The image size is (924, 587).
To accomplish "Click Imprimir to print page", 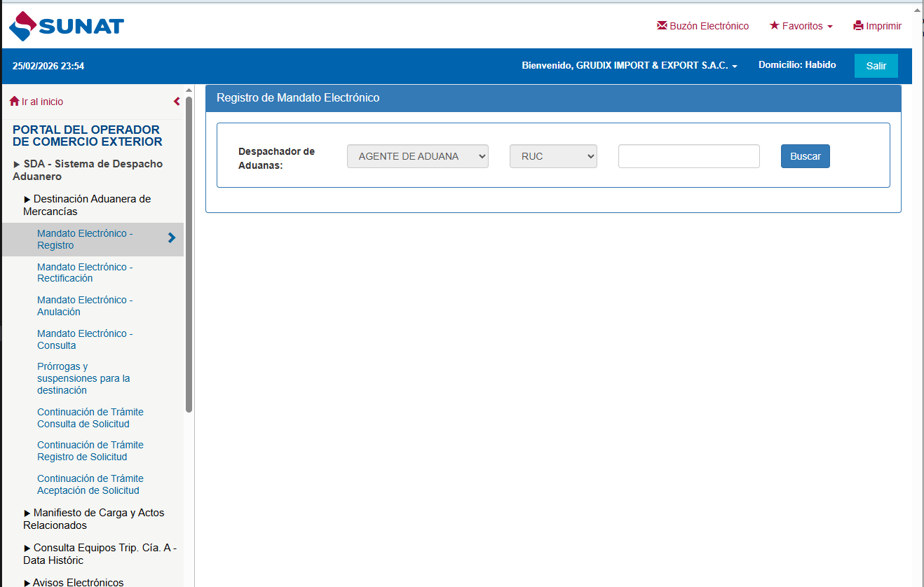I will click(x=877, y=26).
